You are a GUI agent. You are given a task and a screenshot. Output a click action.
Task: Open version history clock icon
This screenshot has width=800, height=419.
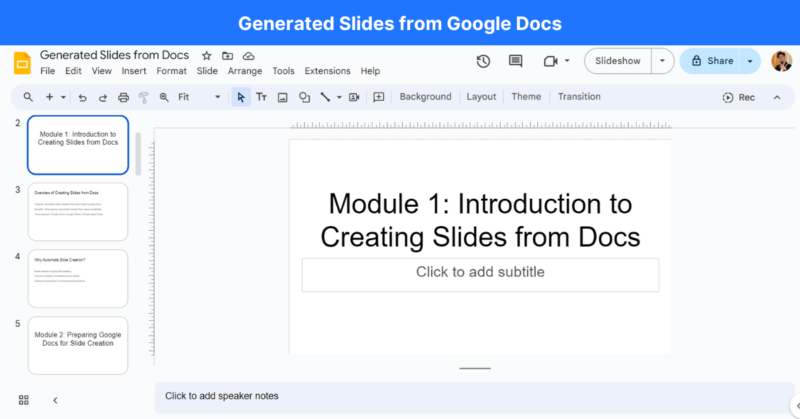tap(483, 61)
